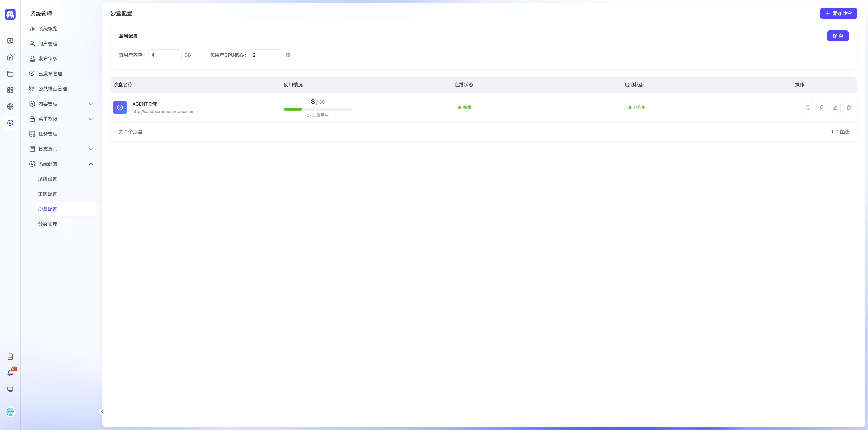This screenshot has width=868, height=430.
Task: Open the new chat icon in left rail
Action: [10, 41]
